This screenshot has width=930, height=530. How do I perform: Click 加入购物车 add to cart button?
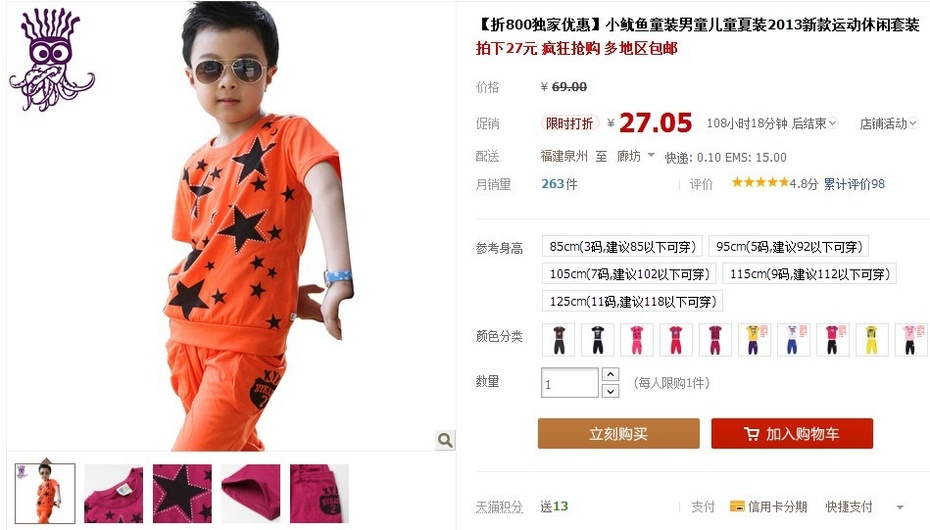792,433
